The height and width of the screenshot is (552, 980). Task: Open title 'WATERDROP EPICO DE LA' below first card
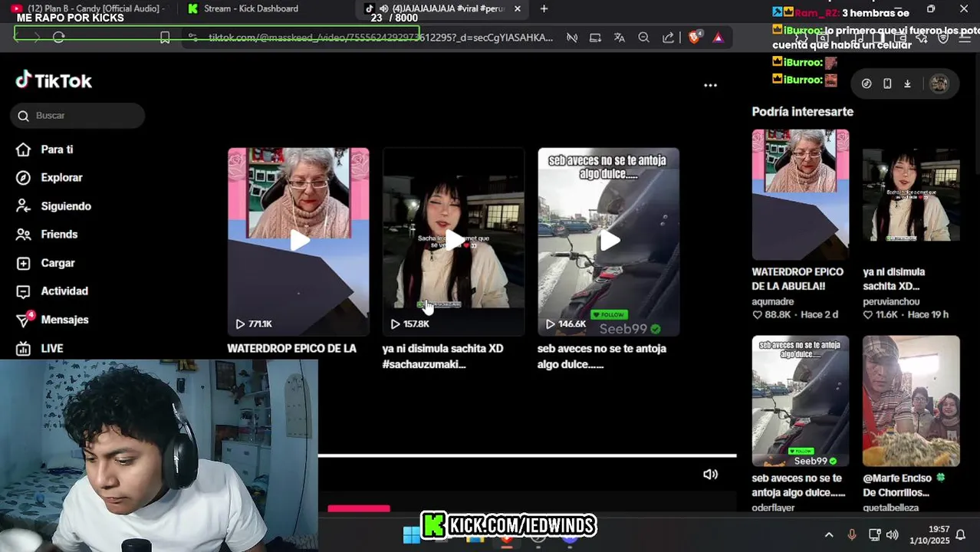click(x=291, y=348)
